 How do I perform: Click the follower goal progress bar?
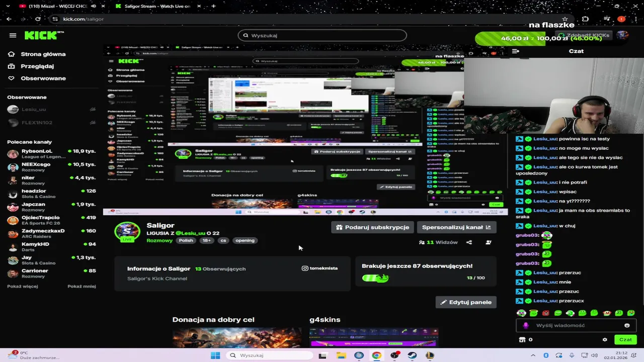point(375,278)
